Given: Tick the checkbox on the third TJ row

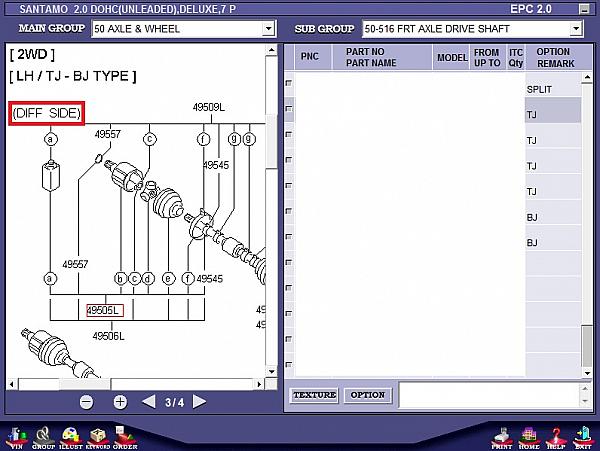Looking at the screenshot, I should click(x=289, y=160).
